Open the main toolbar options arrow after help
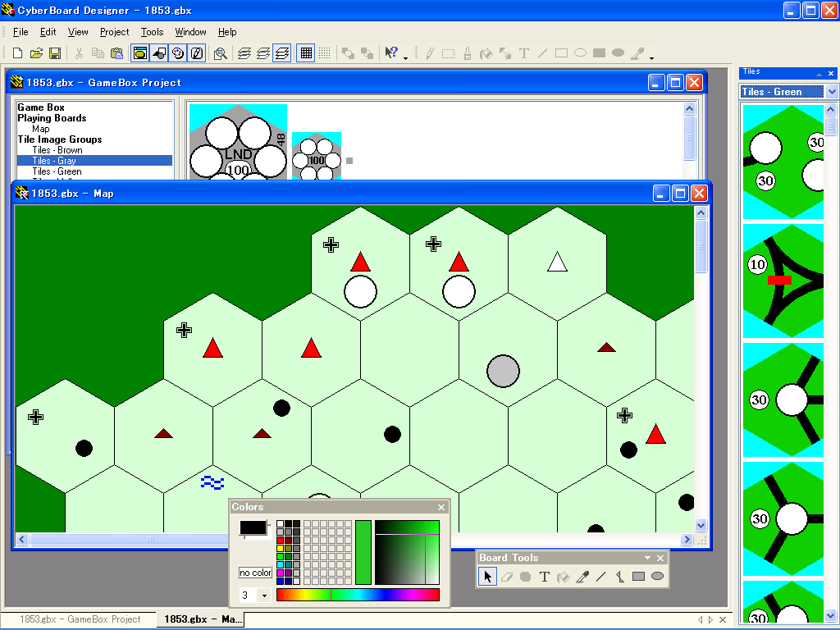 [405, 58]
